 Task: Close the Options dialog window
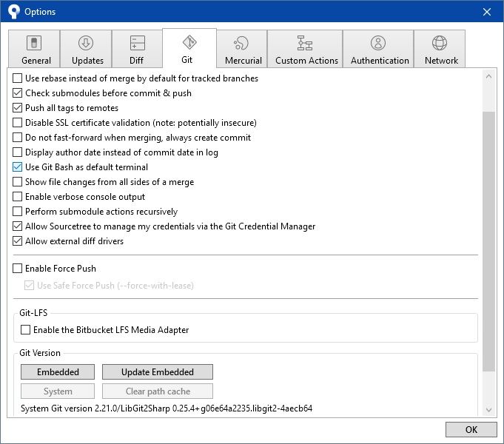tap(487, 12)
